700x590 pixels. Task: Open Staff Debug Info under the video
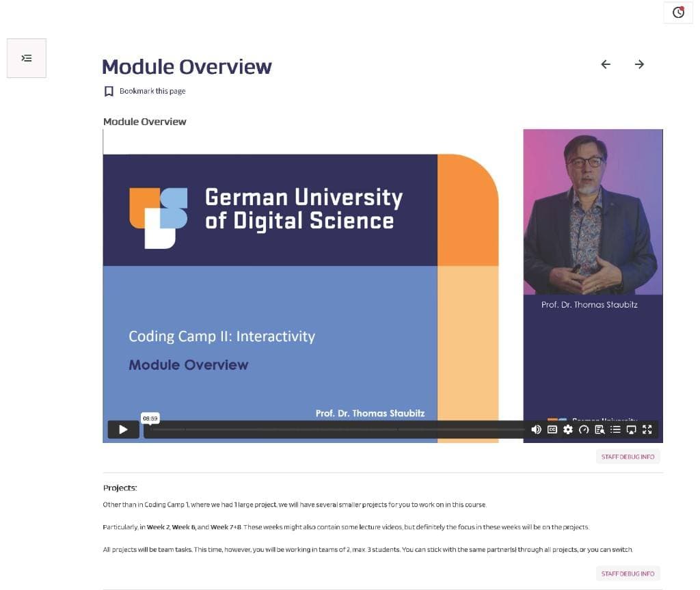click(x=628, y=457)
